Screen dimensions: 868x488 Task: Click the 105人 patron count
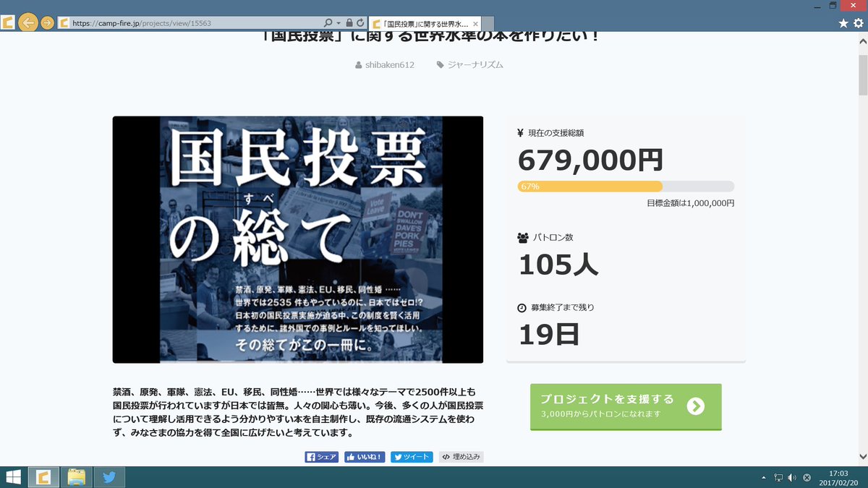tap(558, 265)
